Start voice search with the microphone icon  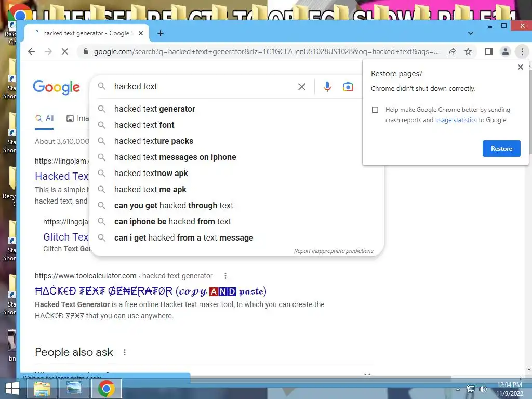[x=327, y=87]
